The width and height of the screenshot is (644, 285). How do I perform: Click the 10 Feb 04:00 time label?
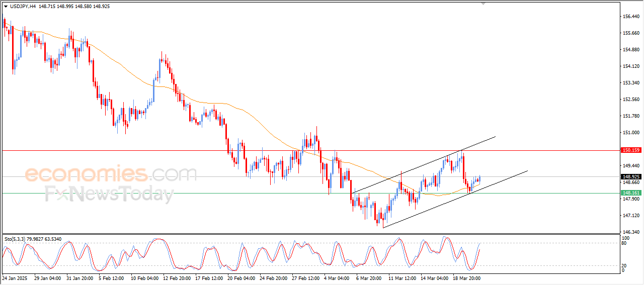(144, 278)
